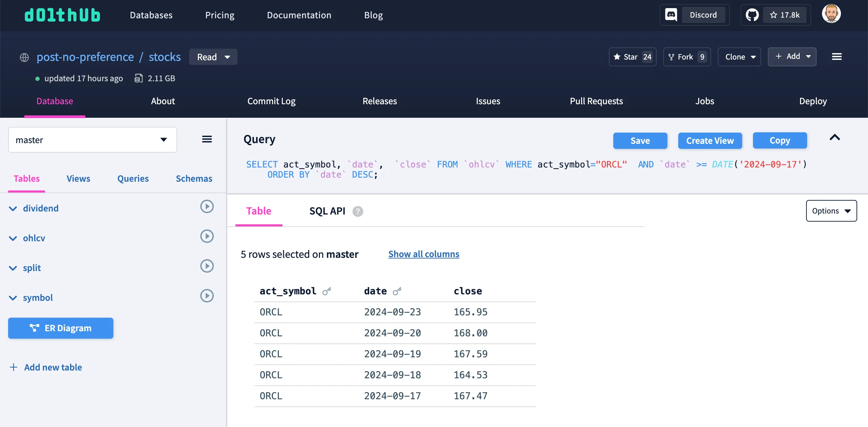Expand the ohlcv table chevron
868x427 pixels.
[13, 238]
